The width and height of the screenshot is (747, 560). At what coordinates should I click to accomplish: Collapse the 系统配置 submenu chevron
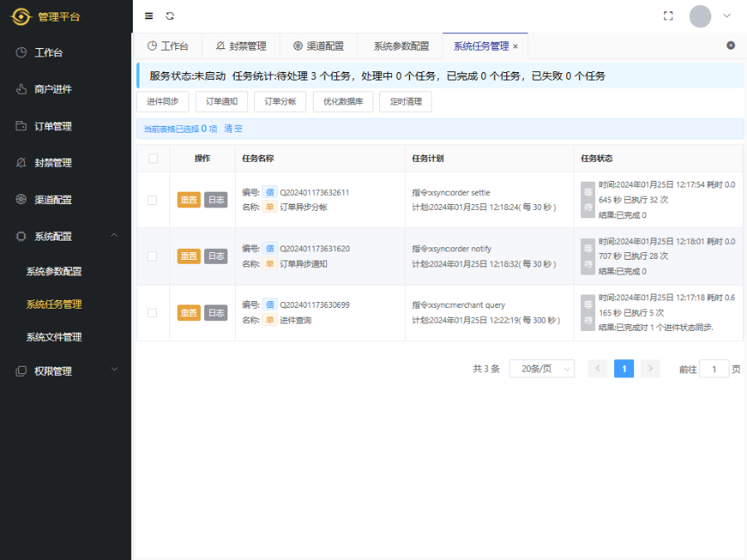tap(115, 236)
